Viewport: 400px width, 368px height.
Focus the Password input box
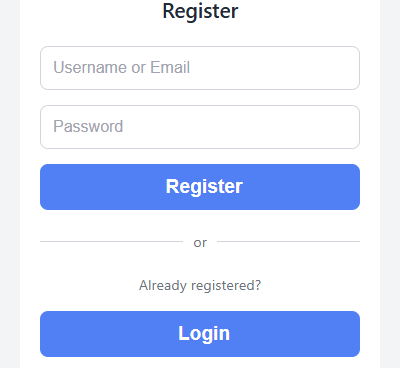(200, 127)
